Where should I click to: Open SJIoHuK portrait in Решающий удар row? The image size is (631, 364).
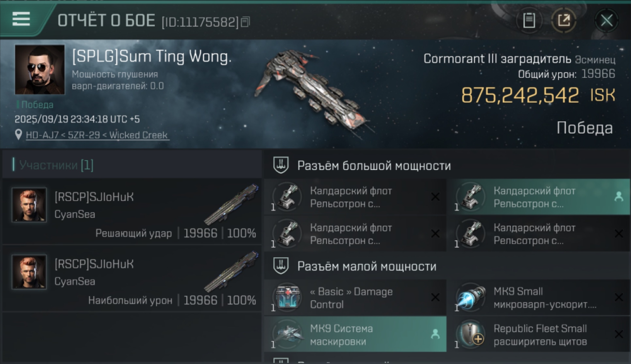29,204
